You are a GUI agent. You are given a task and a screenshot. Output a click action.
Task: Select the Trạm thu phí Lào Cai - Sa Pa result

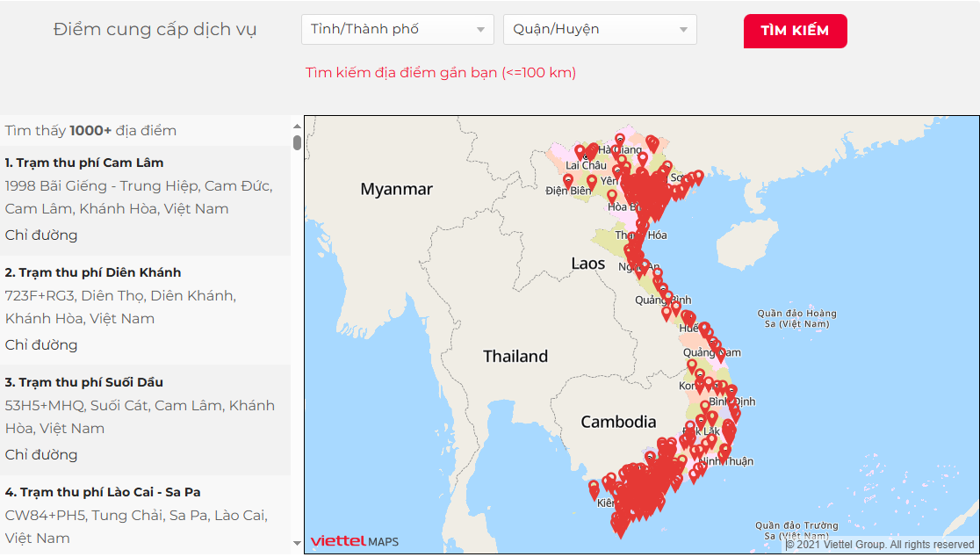(x=103, y=492)
